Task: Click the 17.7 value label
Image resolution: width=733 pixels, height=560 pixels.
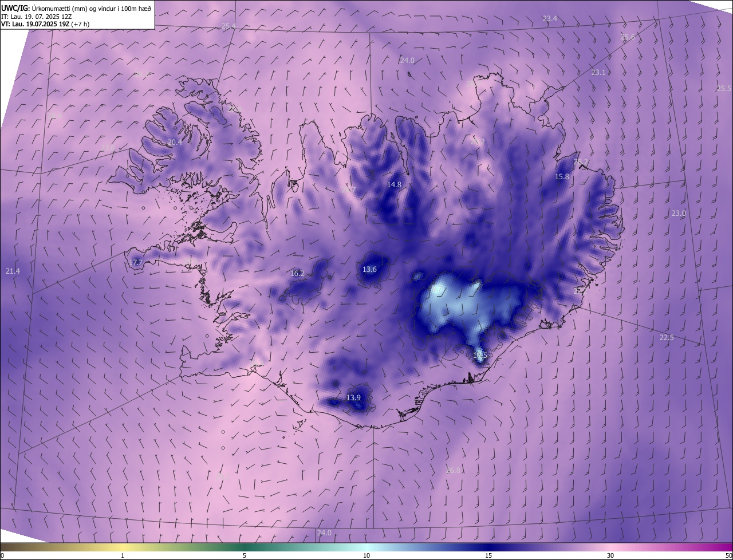Action: (136, 263)
